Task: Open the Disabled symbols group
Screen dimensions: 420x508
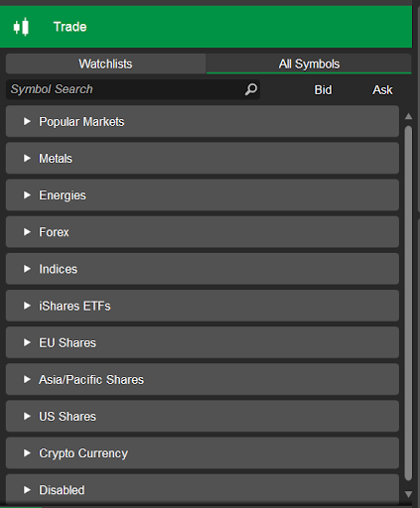Action: tap(203, 489)
